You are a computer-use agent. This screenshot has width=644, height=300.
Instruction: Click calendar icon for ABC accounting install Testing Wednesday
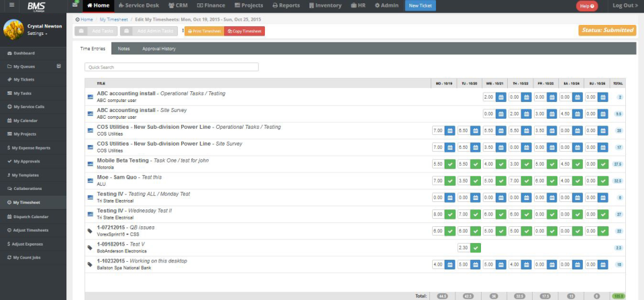click(500, 97)
